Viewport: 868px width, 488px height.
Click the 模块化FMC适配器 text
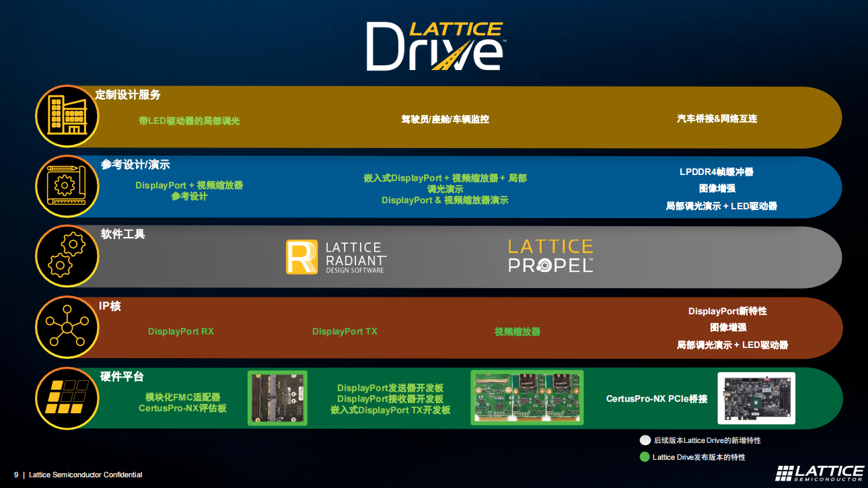coord(183,397)
